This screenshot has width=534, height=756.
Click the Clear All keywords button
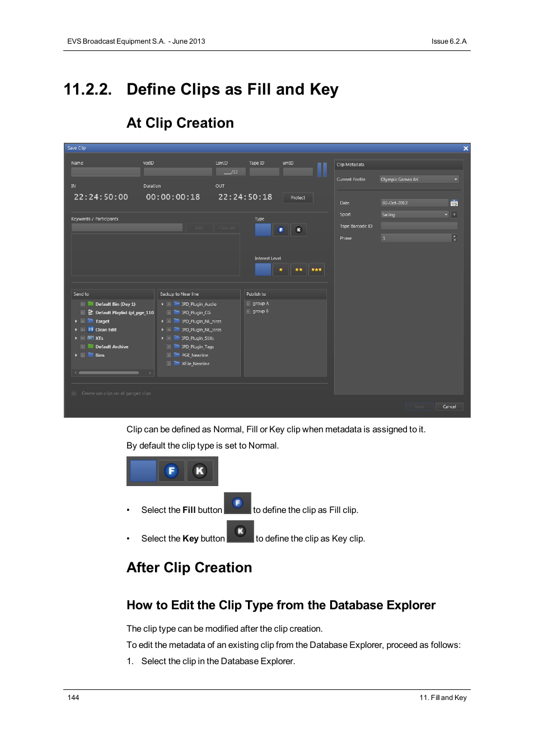pyautogui.click(x=227, y=228)
